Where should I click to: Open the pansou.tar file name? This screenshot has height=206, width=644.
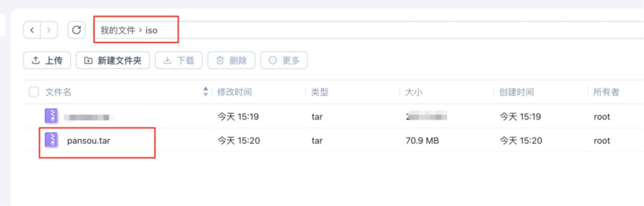pyautogui.click(x=88, y=141)
